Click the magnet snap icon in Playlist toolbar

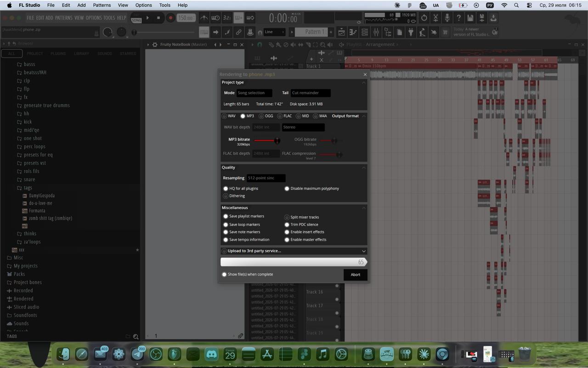coord(260,45)
